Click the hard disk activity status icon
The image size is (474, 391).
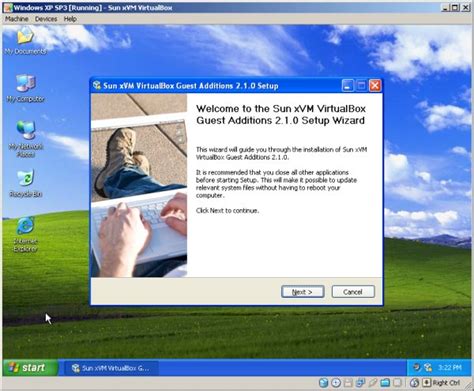pyautogui.click(x=323, y=383)
